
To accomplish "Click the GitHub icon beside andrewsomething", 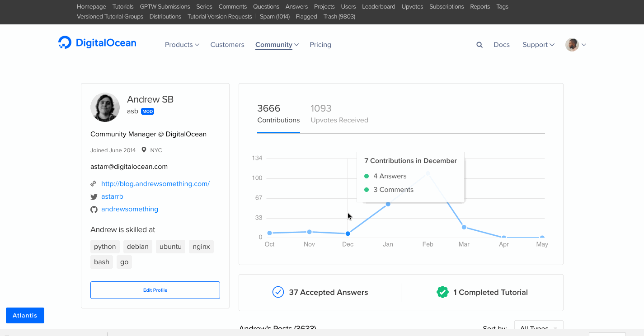I will [x=94, y=210].
